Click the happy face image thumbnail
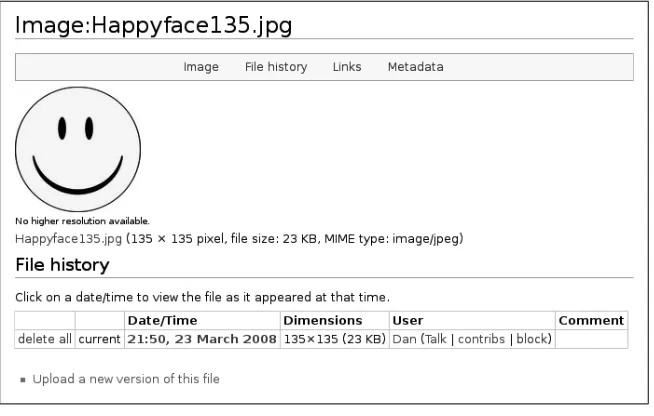654x416 pixels. coord(78,149)
